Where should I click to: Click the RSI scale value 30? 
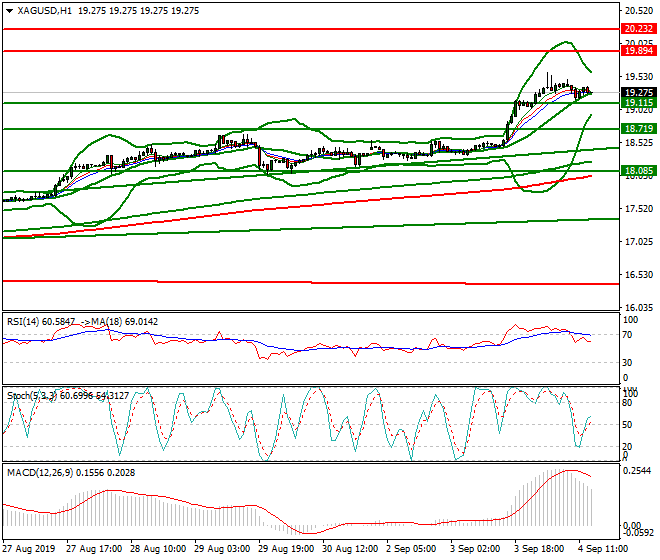(x=628, y=363)
